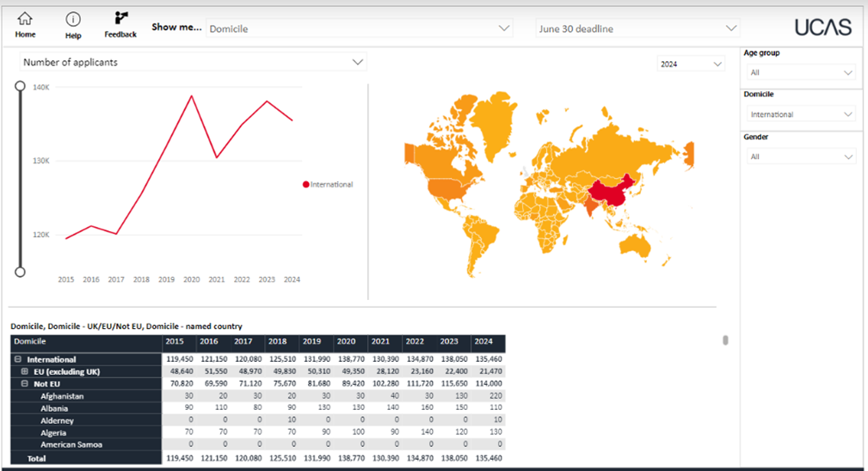Image resolution: width=868 pixels, height=471 pixels.
Task: Click the Home icon
Action: pyautogui.click(x=25, y=19)
